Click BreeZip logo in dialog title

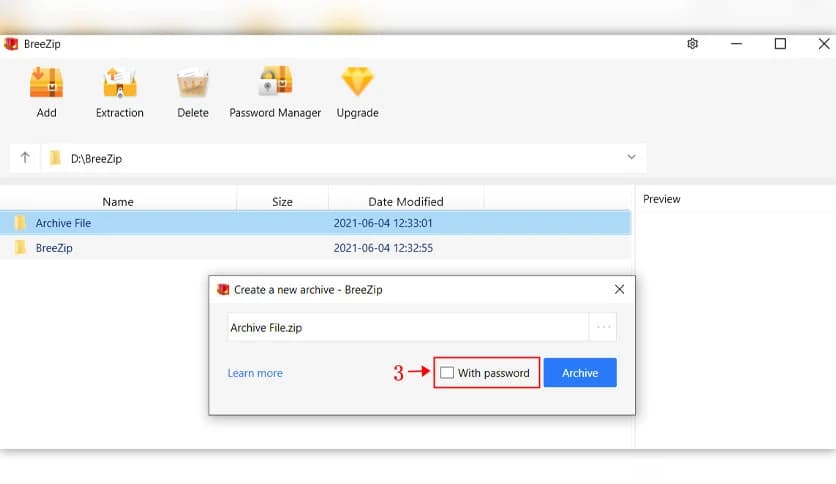[223, 289]
